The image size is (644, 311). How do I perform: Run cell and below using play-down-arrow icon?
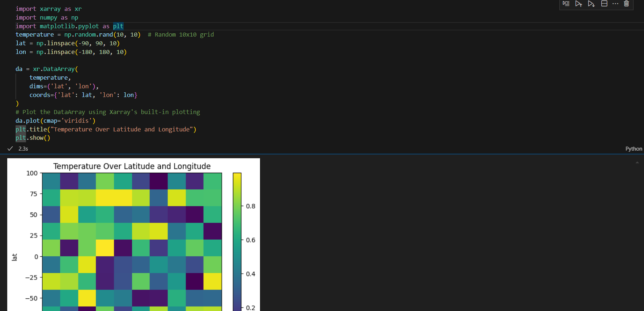[591, 4]
